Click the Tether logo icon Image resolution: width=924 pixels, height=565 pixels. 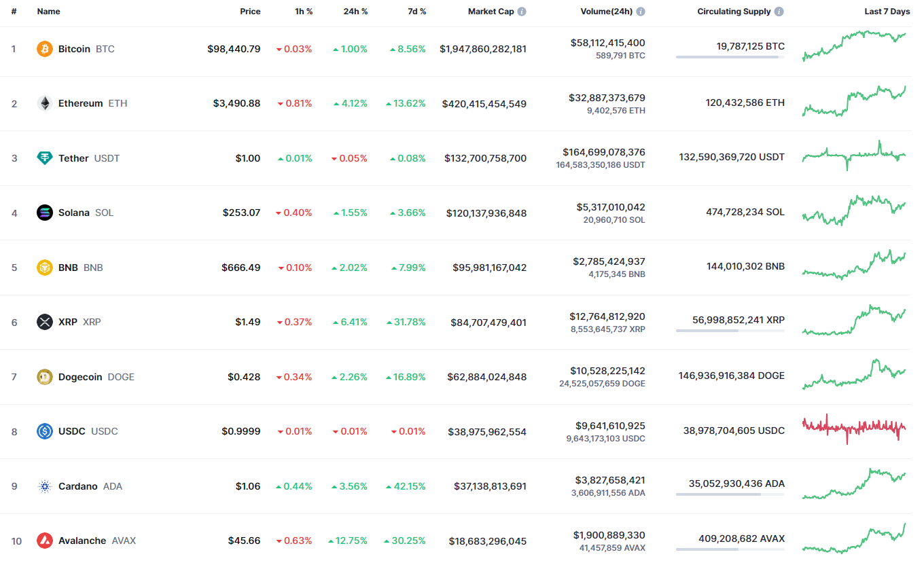45,158
